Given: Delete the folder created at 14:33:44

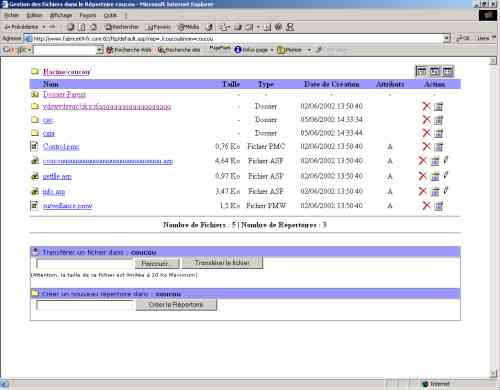Looking at the screenshot, I should pyautogui.click(x=426, y=133).
